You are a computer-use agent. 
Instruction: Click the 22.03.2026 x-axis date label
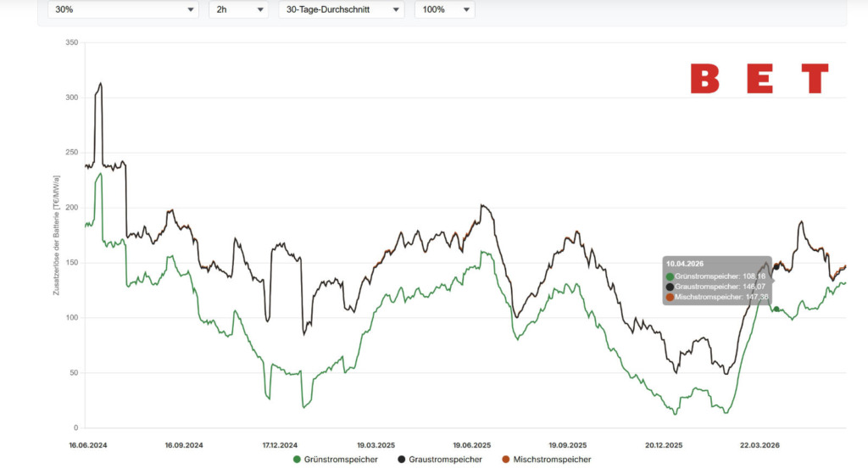(x=759, y=445)
